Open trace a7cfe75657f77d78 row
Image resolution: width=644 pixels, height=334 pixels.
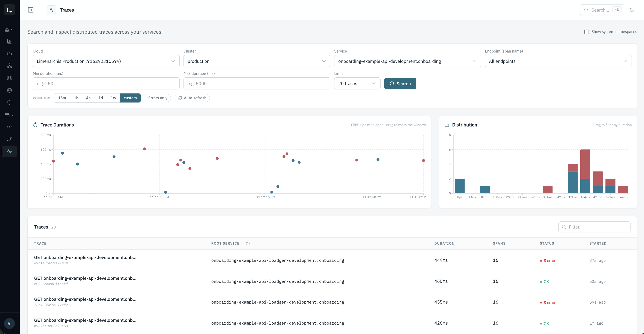(332, 260)
